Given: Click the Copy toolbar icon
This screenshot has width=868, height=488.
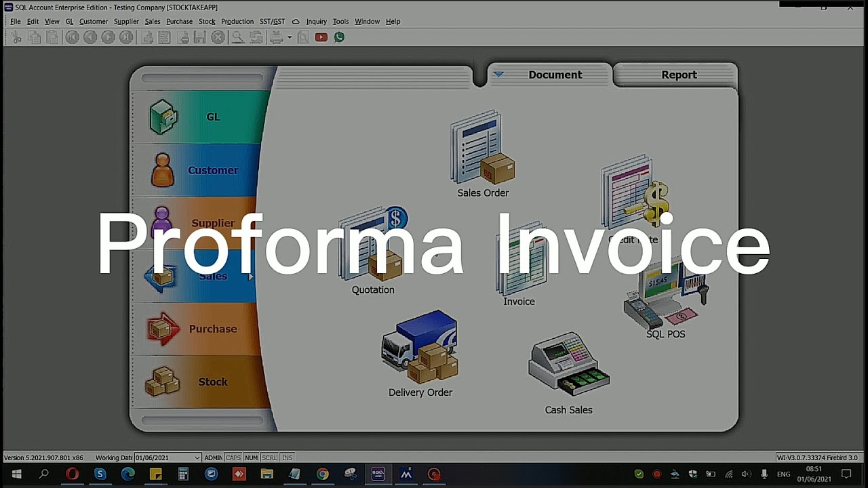Looking at the screenshot, I should (34, 37).
